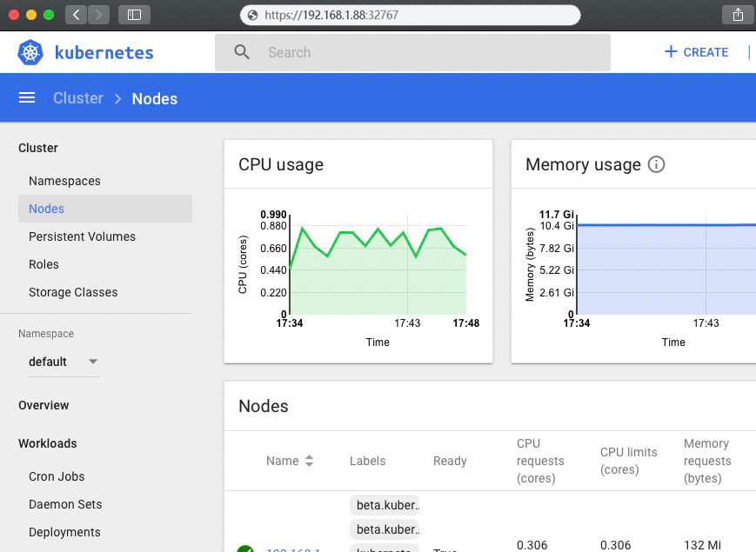
Task: Click the green CPU usage graph line
Action: (x=378, y=243)
